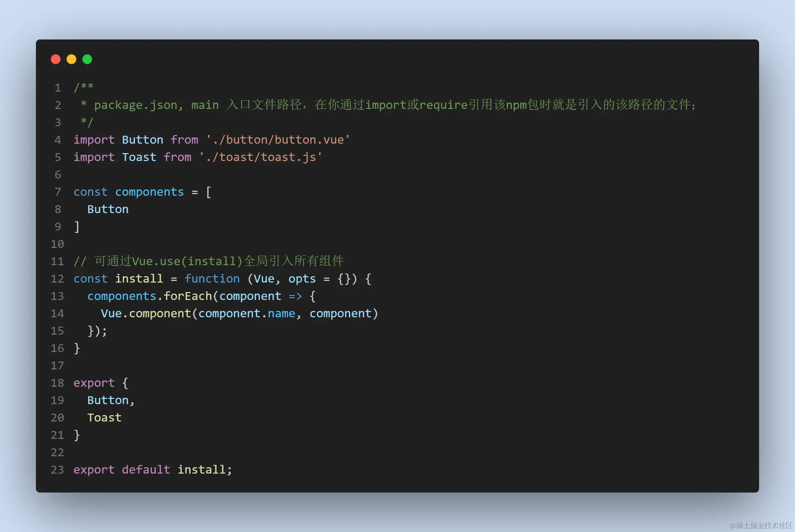Screen dimensions: 795x532
Task: Click line number 23
Action: (58, 470)
